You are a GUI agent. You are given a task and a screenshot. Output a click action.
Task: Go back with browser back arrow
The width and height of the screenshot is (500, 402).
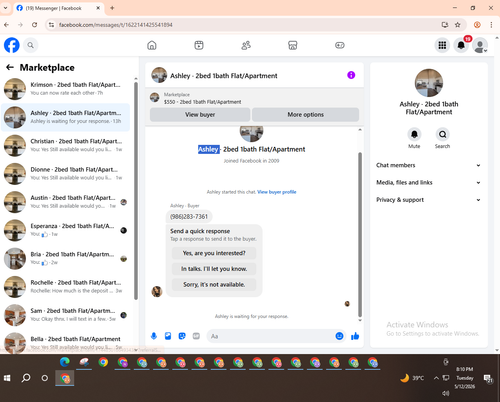click(7, 25)
